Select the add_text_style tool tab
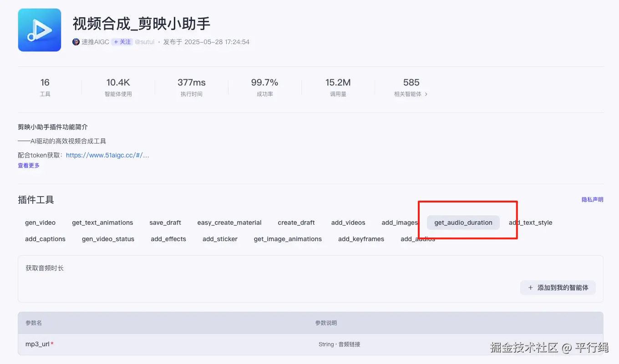Image resolution: width=619 pixels, height=364 pixels. coord(531,222)
